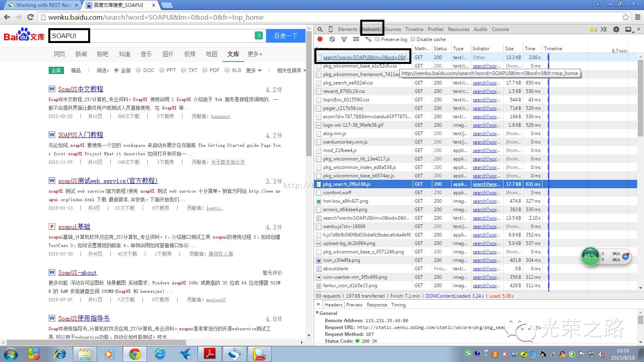Select the XLS filter radio button
The image size is (644, 362).
coord(227,70)
